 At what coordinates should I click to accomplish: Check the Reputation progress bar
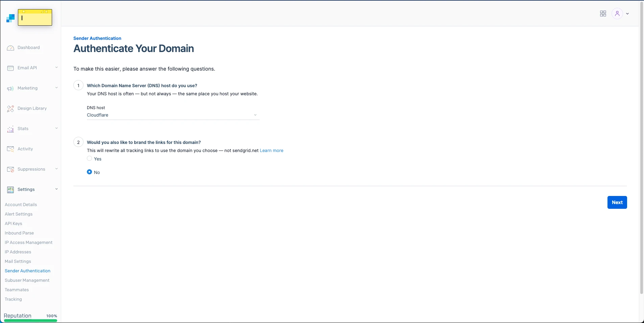30,320
